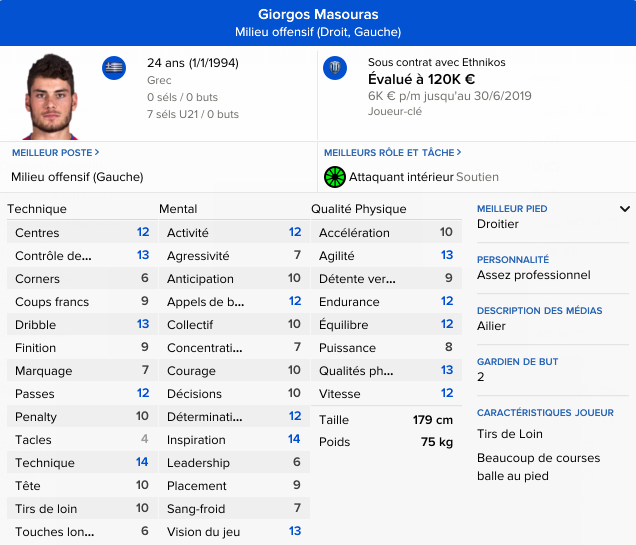Viewport: 636px width, 545px height.
Task: Select the Qualité Physique column header
Action: pyautogui.click(x=359, y=209)
